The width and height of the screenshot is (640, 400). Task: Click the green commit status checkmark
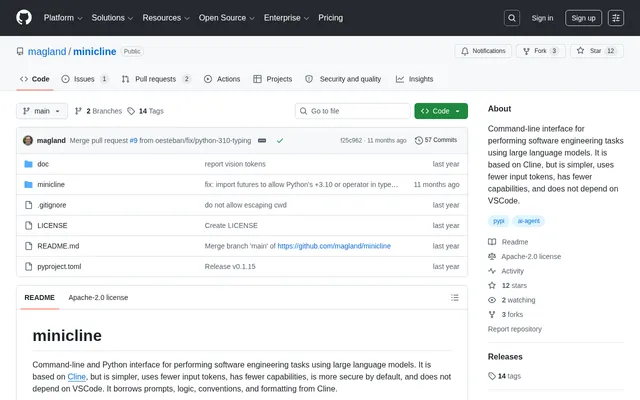pos(280,140)
